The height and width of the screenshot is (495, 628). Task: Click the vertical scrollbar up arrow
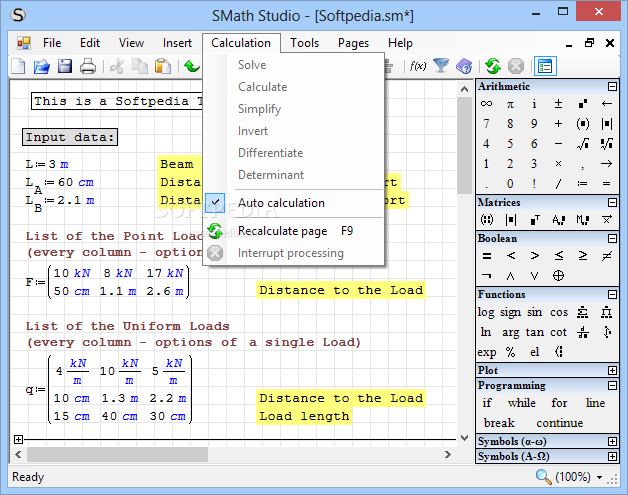click(x=464, y=89)
